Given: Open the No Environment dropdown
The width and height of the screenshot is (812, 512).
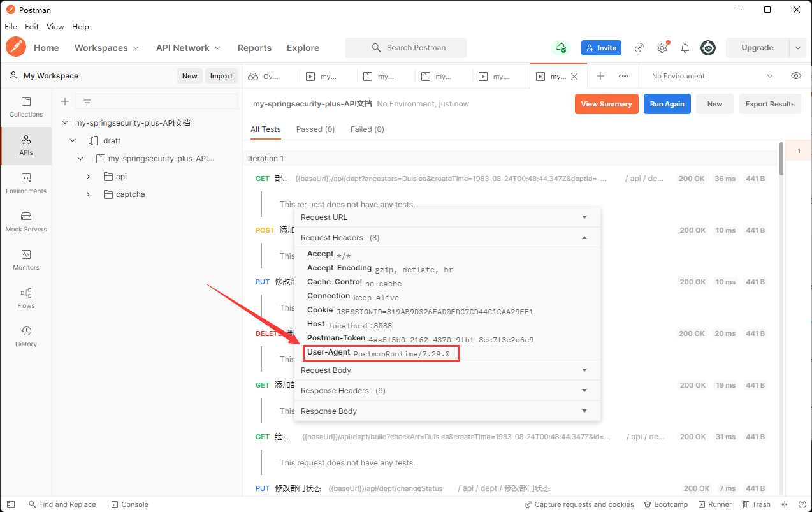Looking at the screenshot, I should tap(712, 76).
